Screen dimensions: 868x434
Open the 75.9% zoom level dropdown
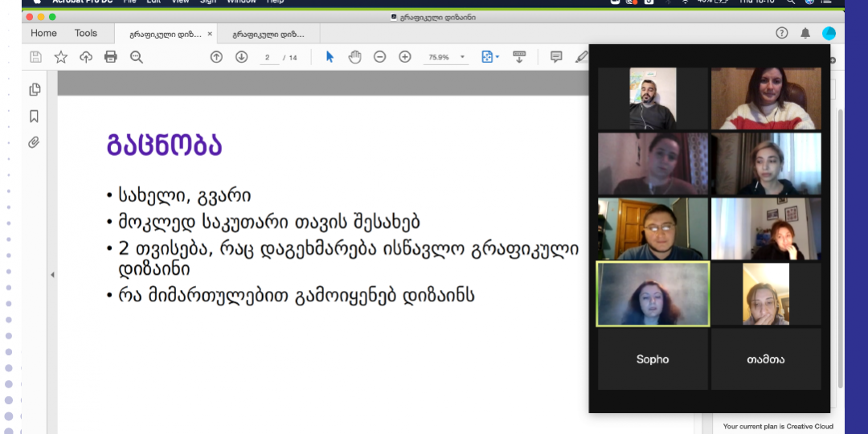446,57
